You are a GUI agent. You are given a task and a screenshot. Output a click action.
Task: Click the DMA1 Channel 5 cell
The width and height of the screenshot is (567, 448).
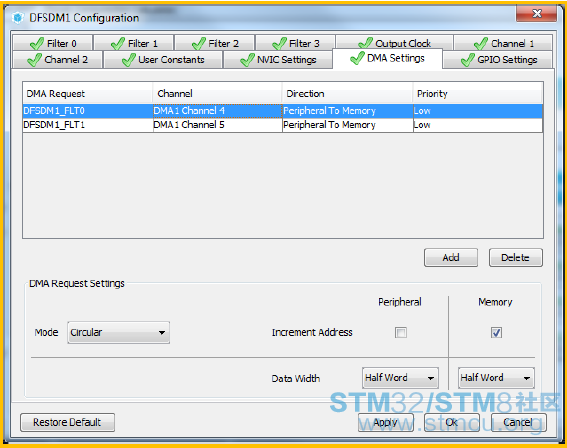217,125
